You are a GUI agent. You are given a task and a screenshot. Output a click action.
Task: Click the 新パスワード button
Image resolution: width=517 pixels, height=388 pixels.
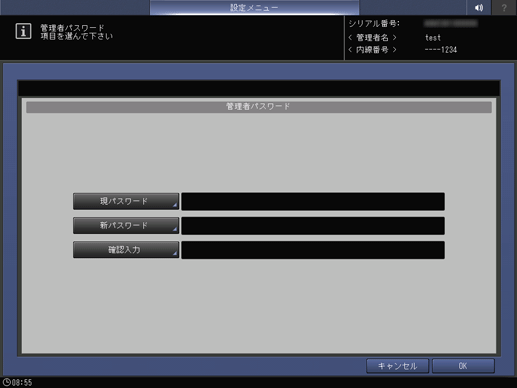[126, 226]
